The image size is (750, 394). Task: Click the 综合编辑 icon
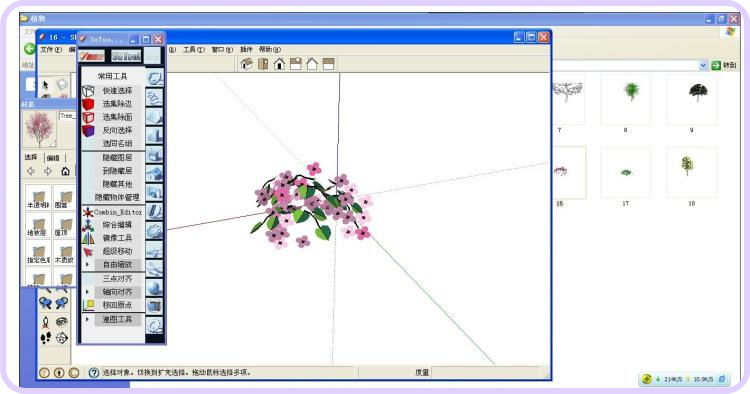[88, 225]
